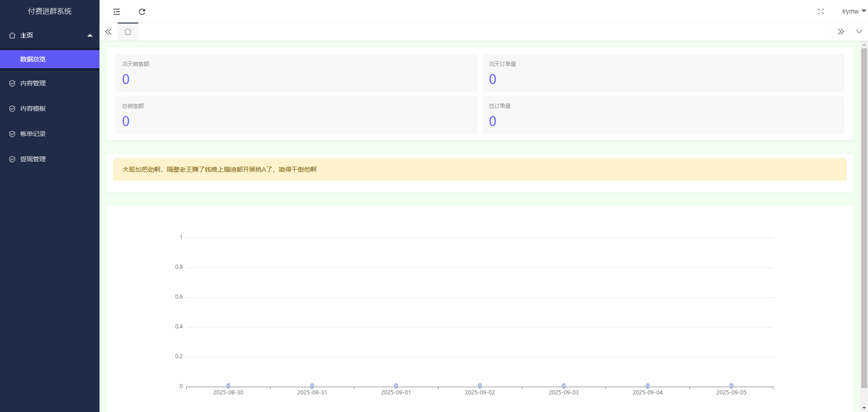Screen dimensions: 868x412
Task: Click the 总订单量 statistics card
Action: click(663, 115)
